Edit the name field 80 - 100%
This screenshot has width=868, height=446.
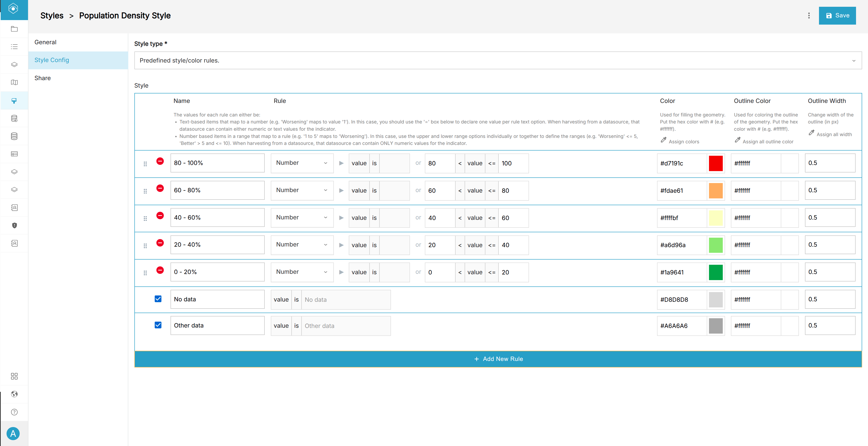click(x=217, y=163)
